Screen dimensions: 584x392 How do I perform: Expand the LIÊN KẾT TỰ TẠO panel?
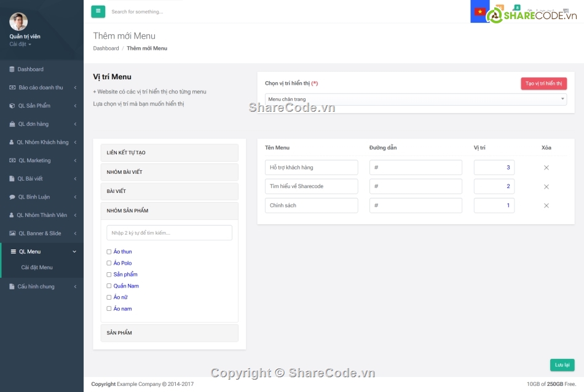click(170, 152)
